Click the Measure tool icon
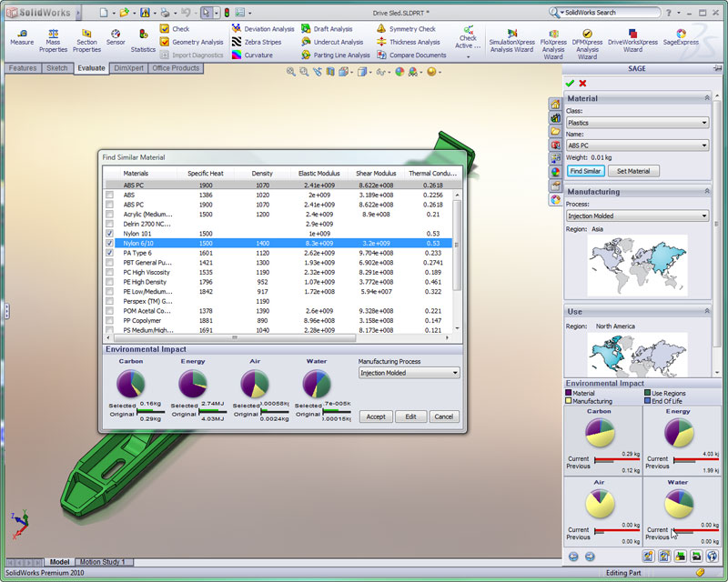728x582 pixels. click(21, 35)
